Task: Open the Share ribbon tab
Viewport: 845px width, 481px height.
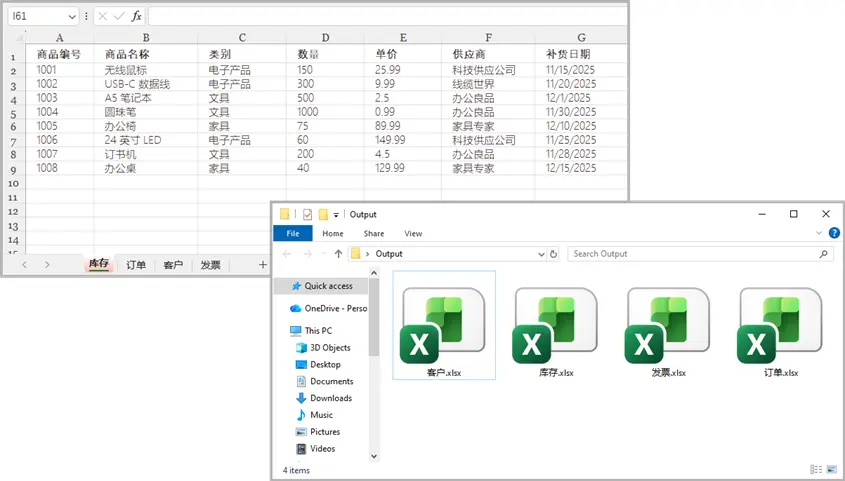Action: coord(373,233)
